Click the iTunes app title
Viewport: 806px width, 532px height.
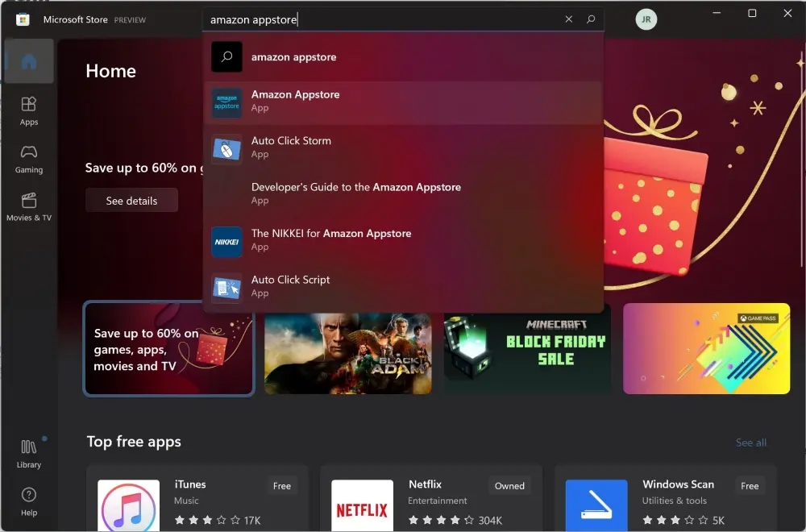pos(190,484)
